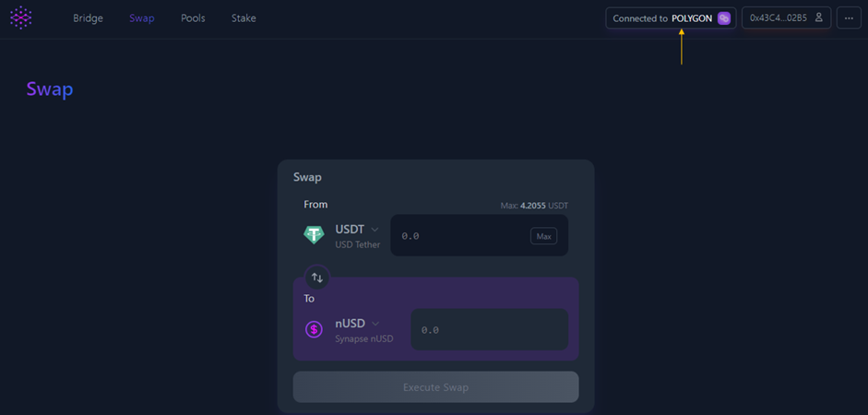Click the nUSD dollar token icon

[x=315, y=329]
